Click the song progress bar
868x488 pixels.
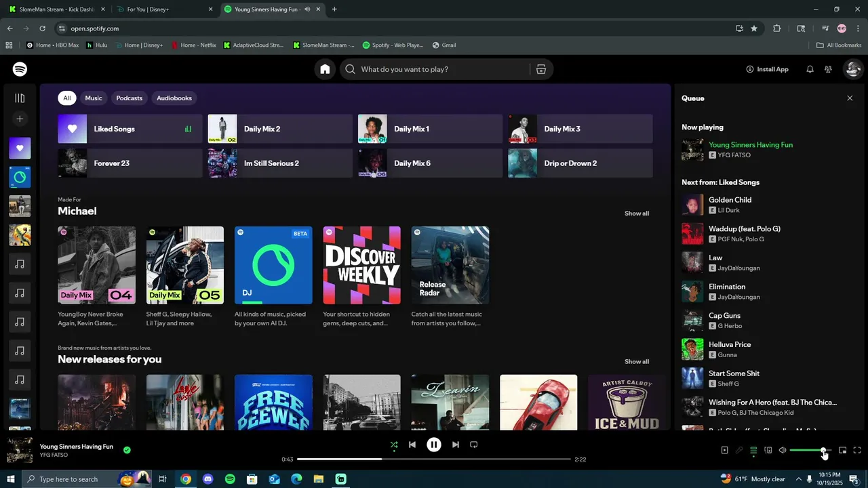[434, 459]
